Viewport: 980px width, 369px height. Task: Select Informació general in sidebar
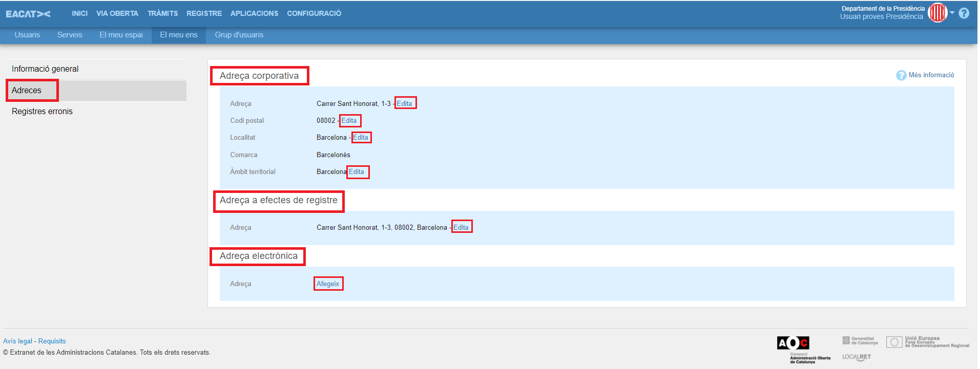click(x=45, y=69)
